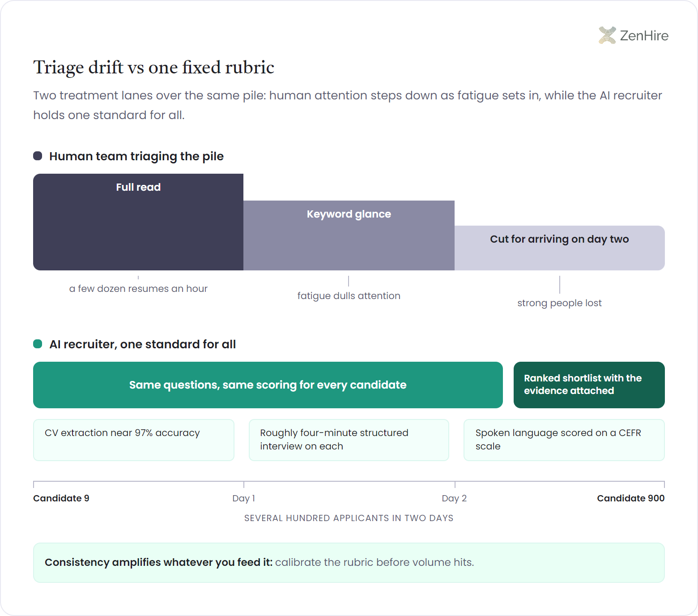Screen dimensions: 698x616
Task: Click 'a few dozen resumes an hour' caption
Action: (138, 289)
